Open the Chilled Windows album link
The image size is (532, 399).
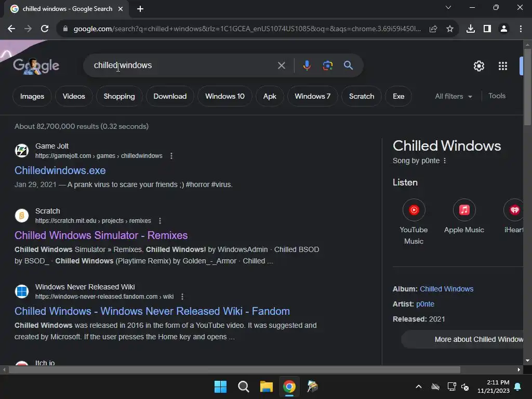pos(446,289)
